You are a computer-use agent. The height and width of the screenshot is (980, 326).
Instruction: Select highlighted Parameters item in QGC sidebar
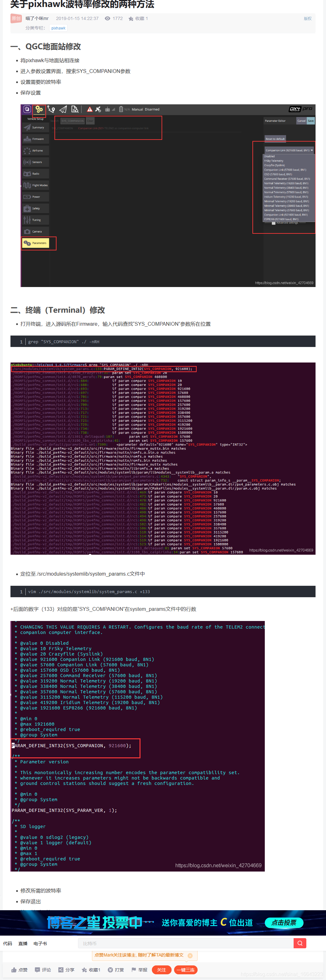(36, 243)
